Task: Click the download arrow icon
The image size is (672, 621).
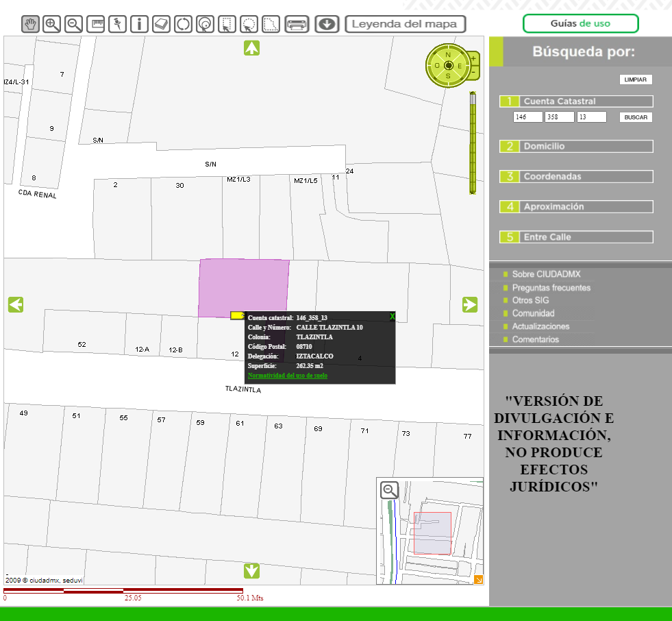Action: point(327,24)
